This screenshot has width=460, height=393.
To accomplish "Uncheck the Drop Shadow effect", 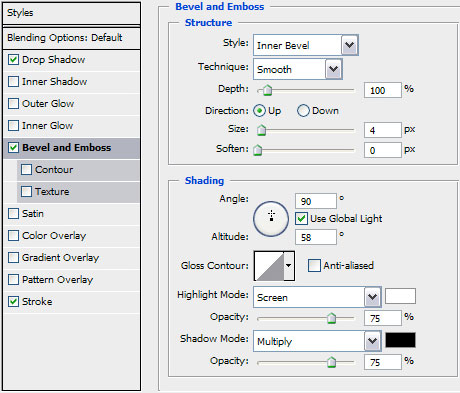I will pyautogui.click(x=13, y=60).
